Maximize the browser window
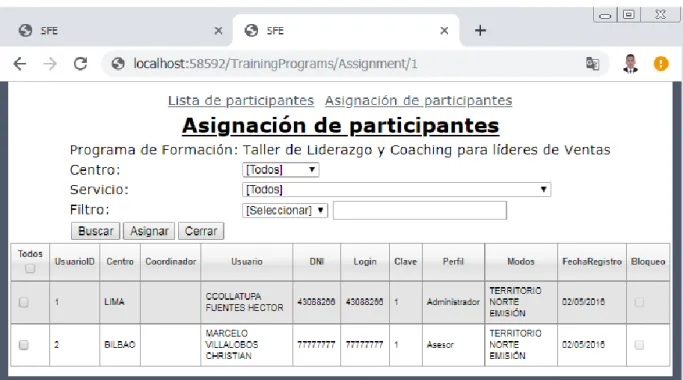The image size is (683, 380). (629, 15)
